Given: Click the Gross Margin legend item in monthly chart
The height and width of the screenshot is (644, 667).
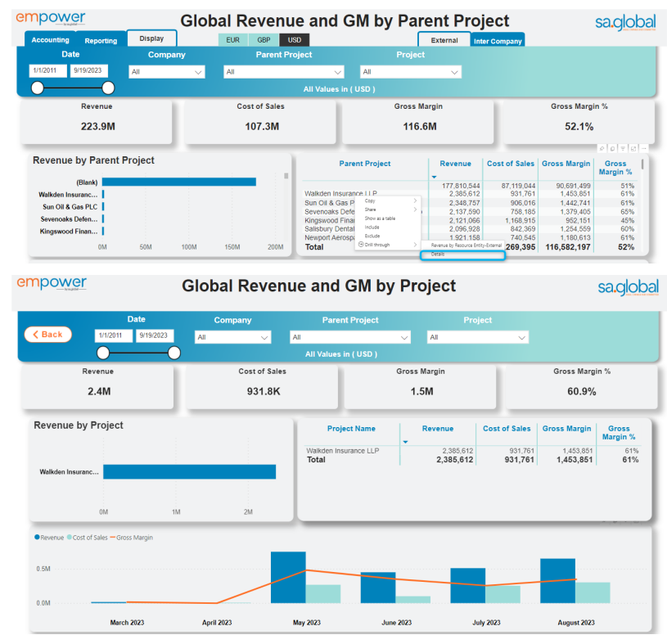Looking at the screenshot, I should pos(132,538).
